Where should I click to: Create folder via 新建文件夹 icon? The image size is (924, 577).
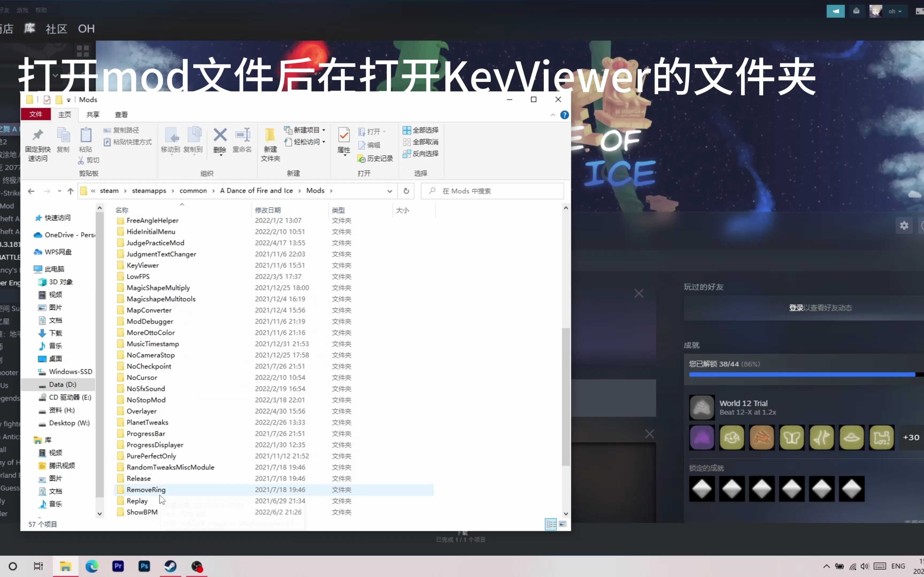[x=270, y=144]
